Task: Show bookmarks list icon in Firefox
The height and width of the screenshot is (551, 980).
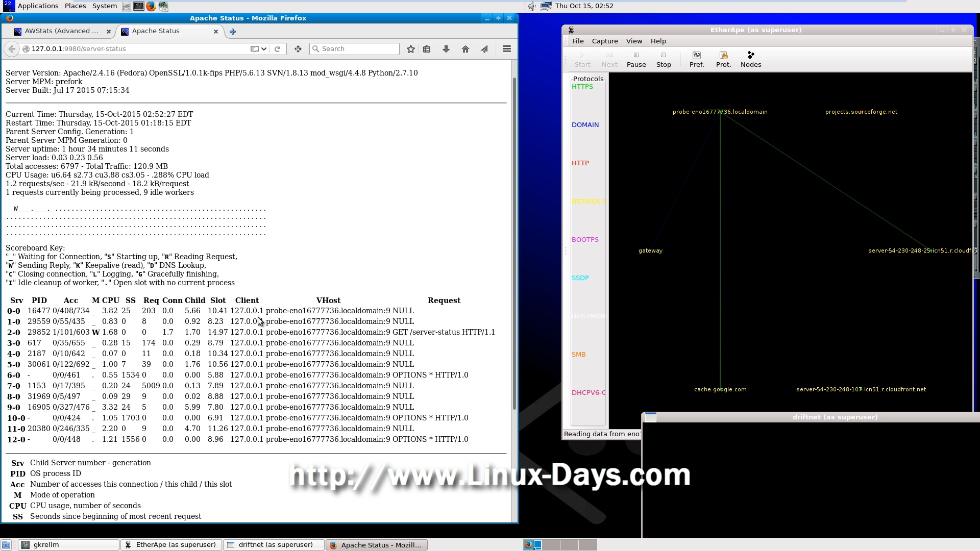Action: [x=427, y=49]
